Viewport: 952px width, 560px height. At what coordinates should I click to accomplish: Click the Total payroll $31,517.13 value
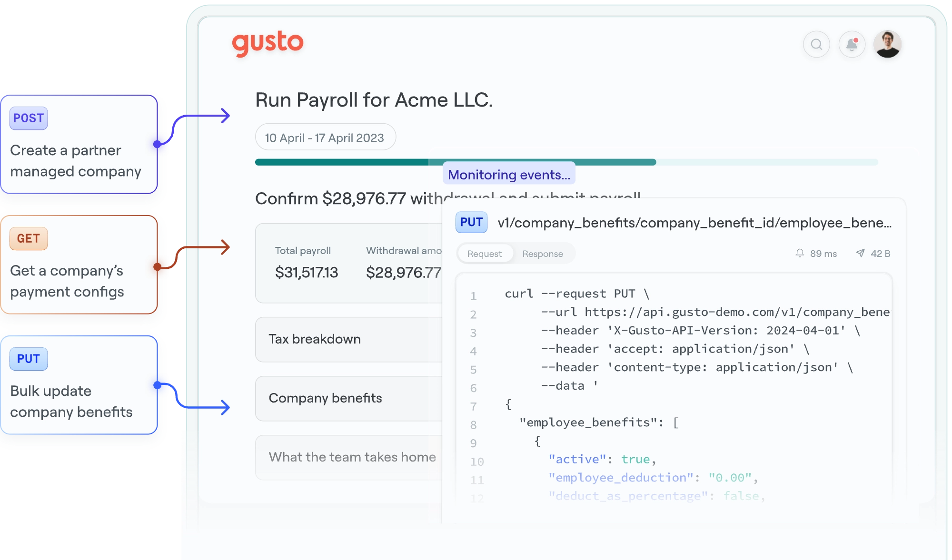[307, 272]
